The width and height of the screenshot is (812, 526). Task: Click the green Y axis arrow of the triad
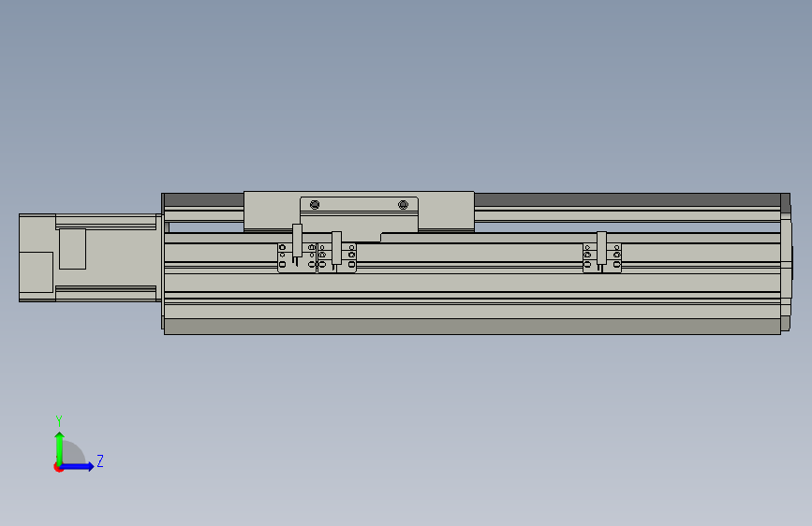(60, 447)
